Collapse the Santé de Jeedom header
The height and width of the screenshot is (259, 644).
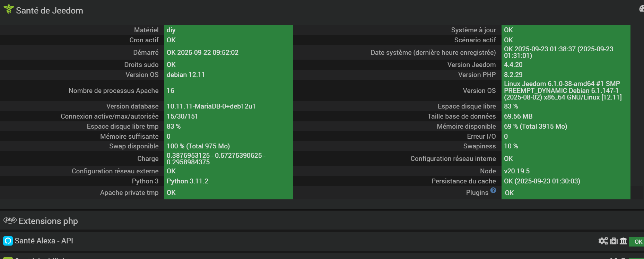point(50,10)
